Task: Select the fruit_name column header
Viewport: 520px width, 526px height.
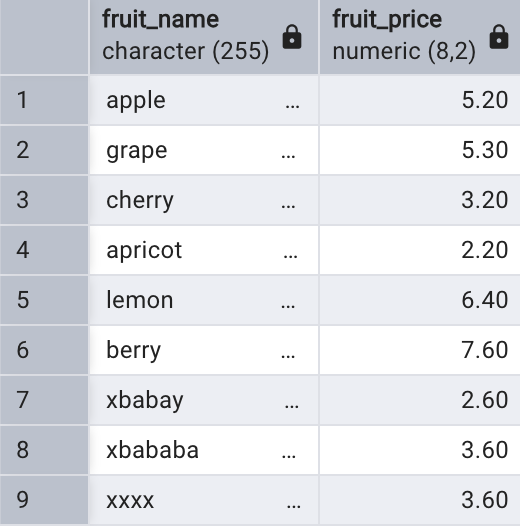Action: [204, 37]
